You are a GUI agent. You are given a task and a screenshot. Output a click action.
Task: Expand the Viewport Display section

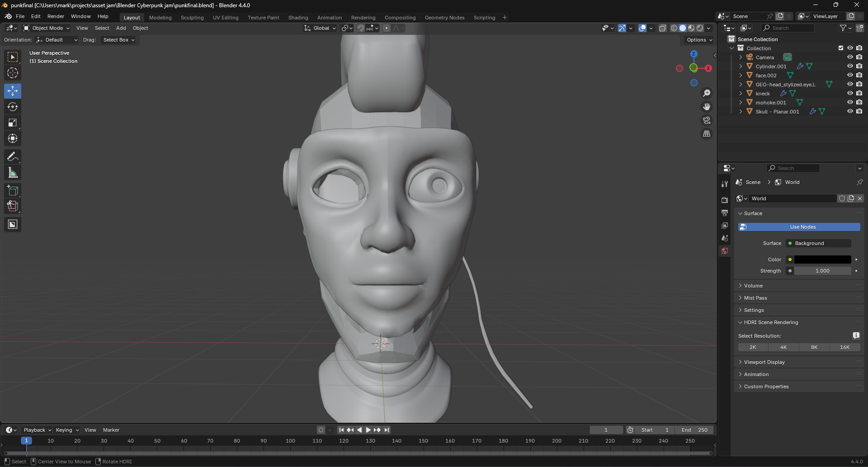pos(764,362)
